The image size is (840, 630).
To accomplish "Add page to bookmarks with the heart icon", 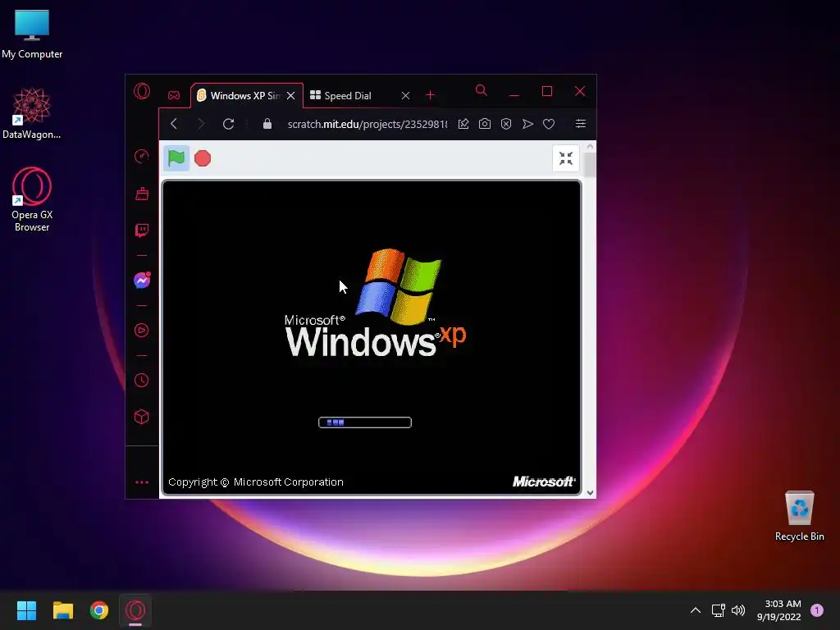I will [x=549, y=124].
